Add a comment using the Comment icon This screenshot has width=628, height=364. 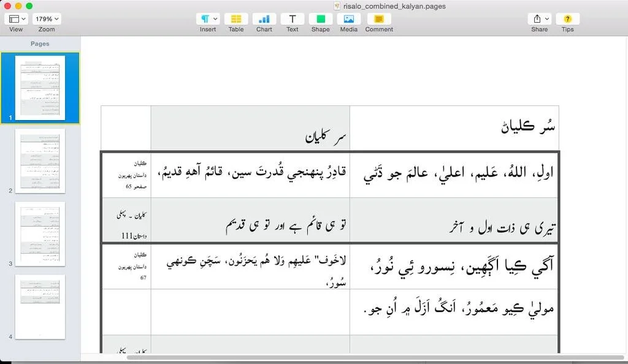[378, 20]
